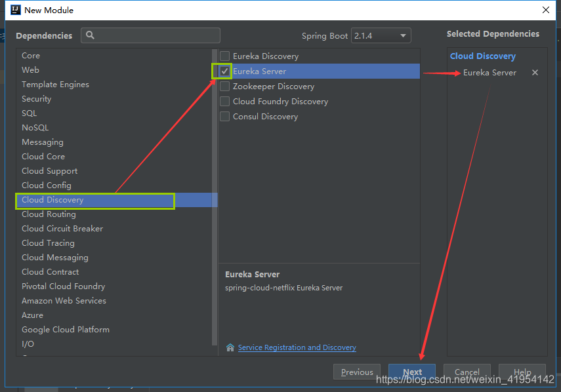The width and height of the screenshot is (561, 392).
Task: Click the search magnifier icon in Dependencies
Action: click(x=90, y=35)
